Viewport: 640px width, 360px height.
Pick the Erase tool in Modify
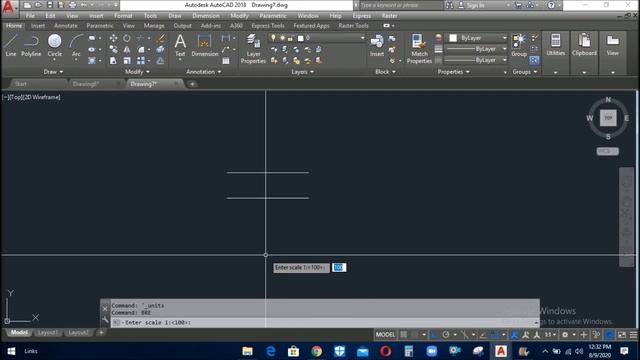click(x=161, y=38)
